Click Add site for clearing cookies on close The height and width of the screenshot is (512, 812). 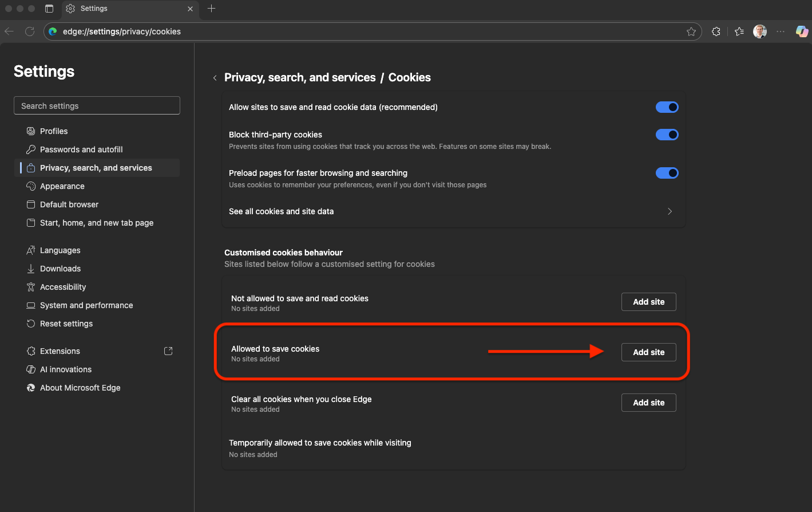[648, 402]
